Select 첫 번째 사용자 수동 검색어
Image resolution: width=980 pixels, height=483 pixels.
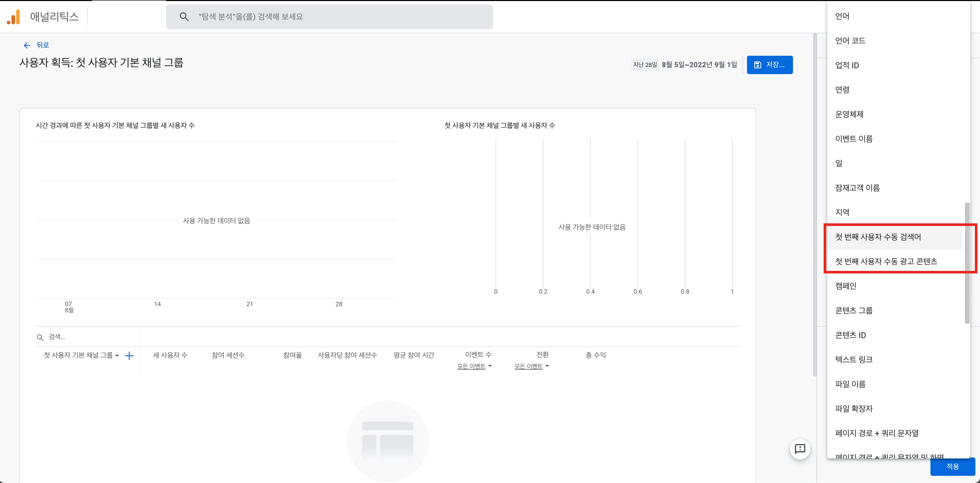(895, 237)
